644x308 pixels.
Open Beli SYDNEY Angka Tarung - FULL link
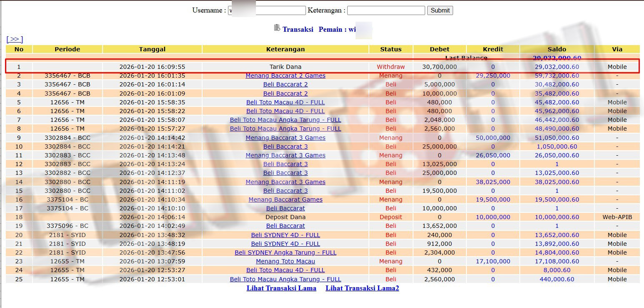pyautogui.click(x=286, y=252)
